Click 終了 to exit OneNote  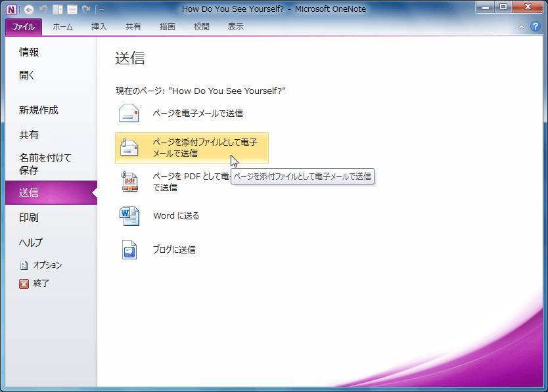click(x=41, y=284)
